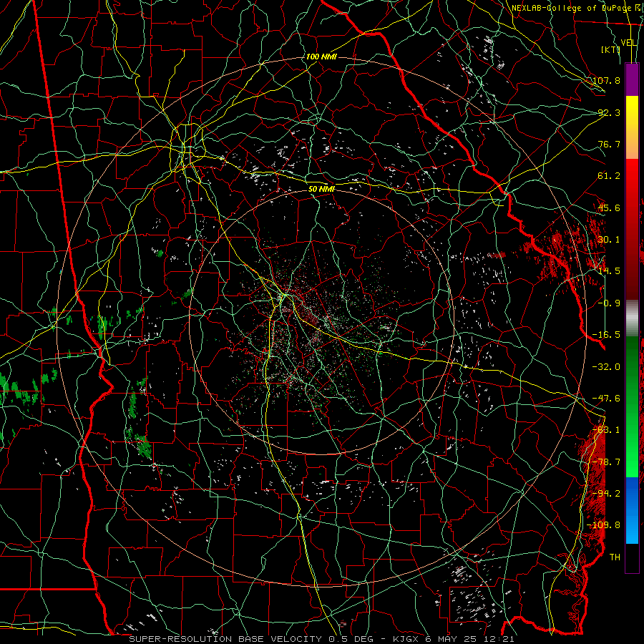This screenshot has width=644, height=644.
Task: Click the 12:21 timestamp in the caption
Action: [500, 639]
